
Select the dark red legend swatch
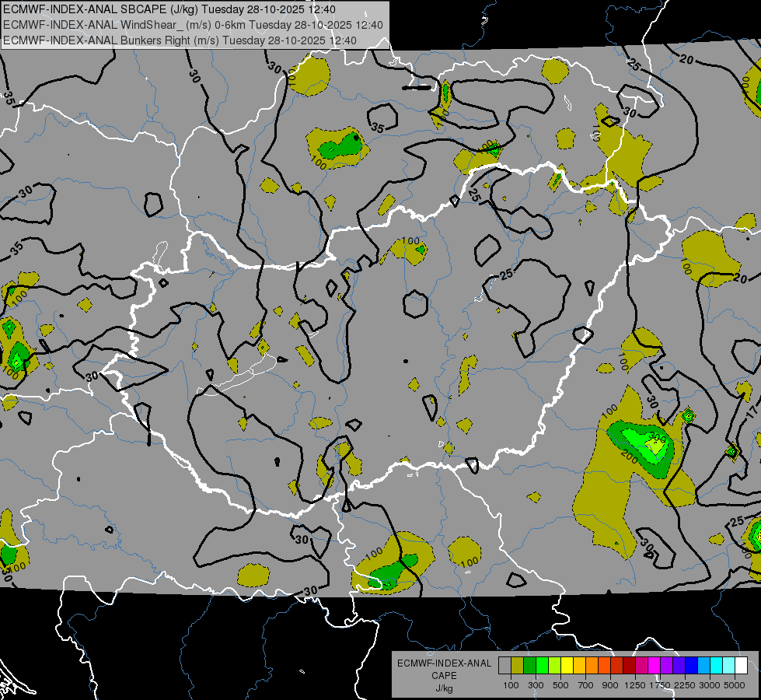[629, 666]
